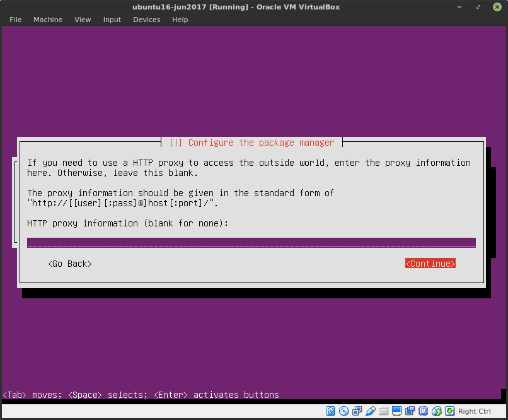Viewport: 508px width, 420px height.
Task: Click the HTTP proxy input field
Action: 251,242
